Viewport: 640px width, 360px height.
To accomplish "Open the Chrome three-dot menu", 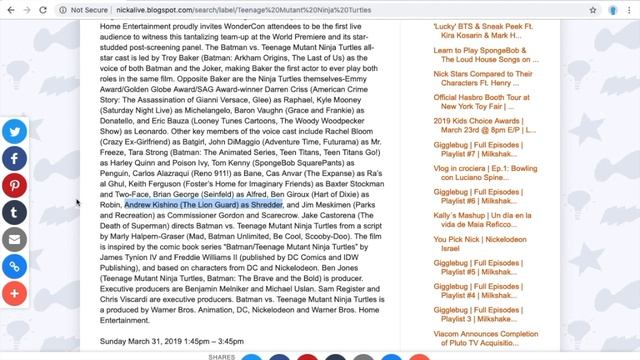I will [629, 10].
